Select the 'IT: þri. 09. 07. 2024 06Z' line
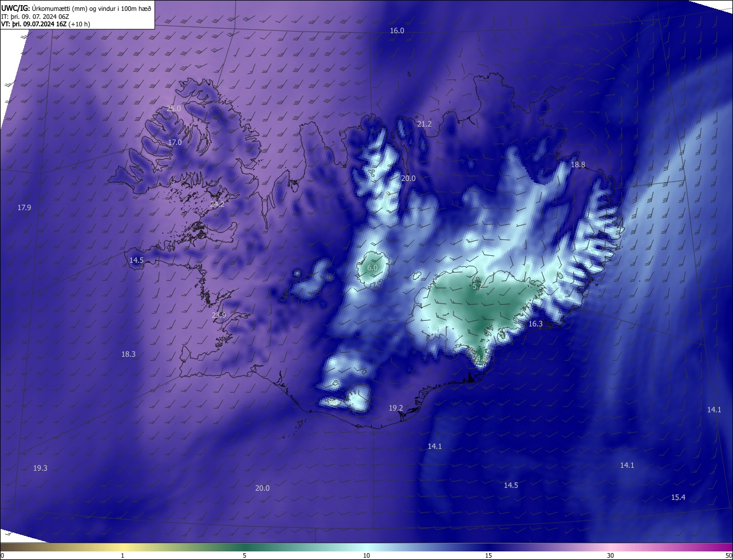The image size is (733, 560). [34, 16]
